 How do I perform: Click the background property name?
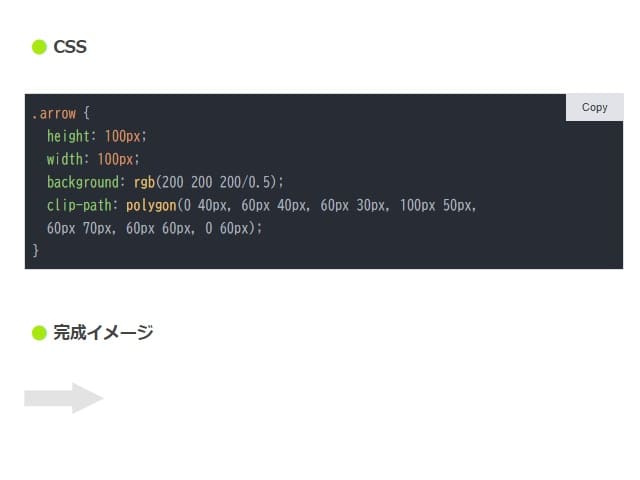coord(82,182)
